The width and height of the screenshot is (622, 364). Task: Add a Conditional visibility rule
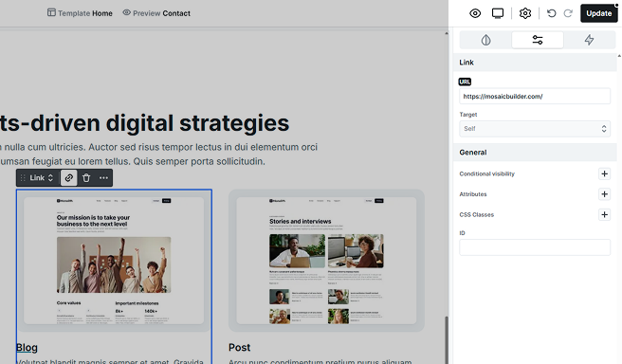coord(604,173)
